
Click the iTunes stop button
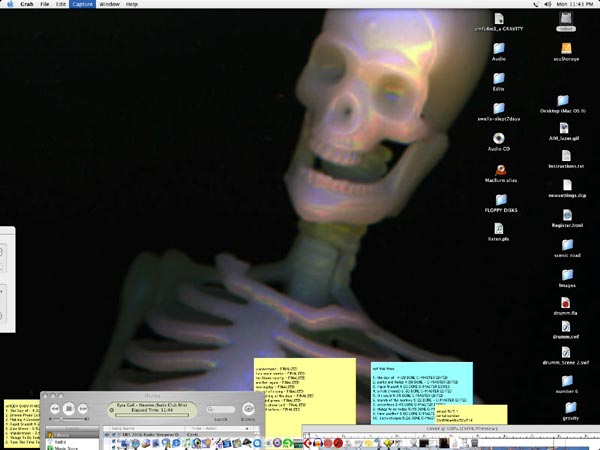69,409
